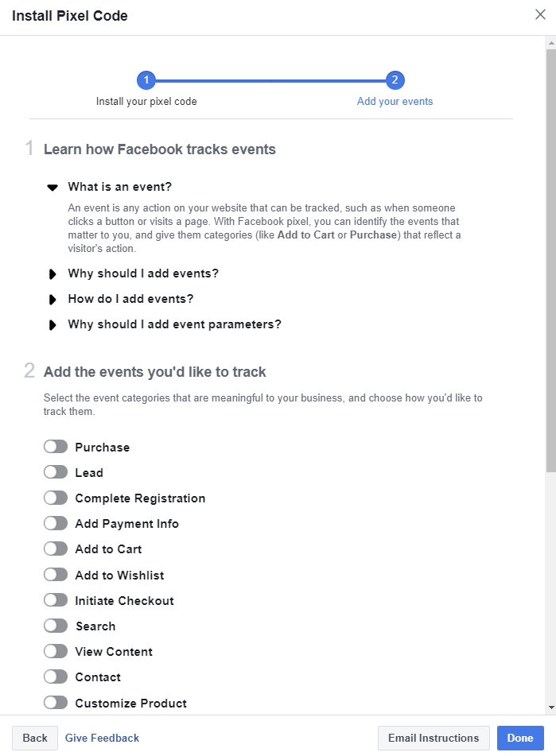The width and height of the screenshot is (556, 756).
Task: Turn on Lead event tracking
Action: tap(56, 472)
